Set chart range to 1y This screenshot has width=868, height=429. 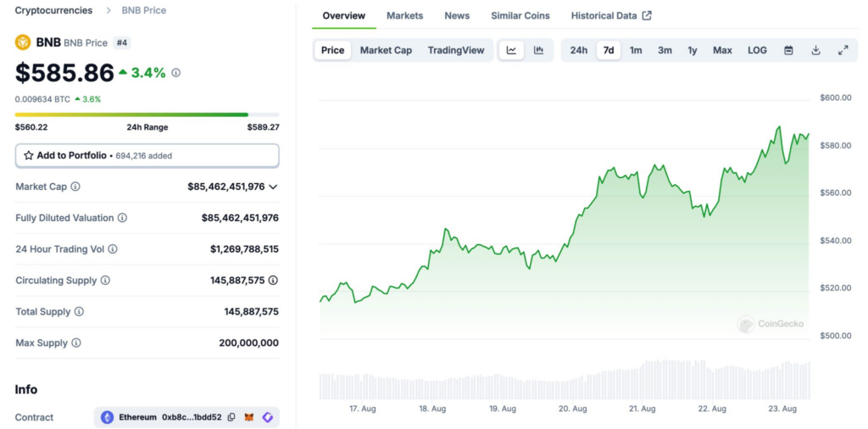(693, 50)
